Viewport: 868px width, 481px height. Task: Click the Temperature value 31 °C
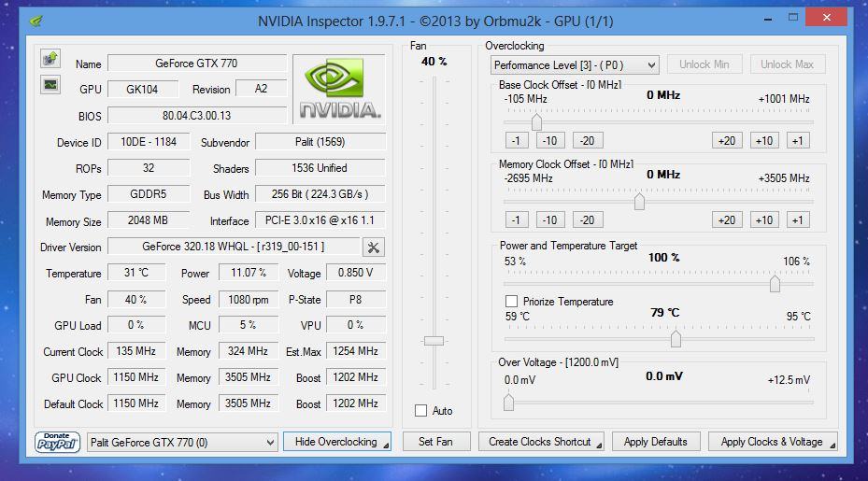(x=136, y=273)
